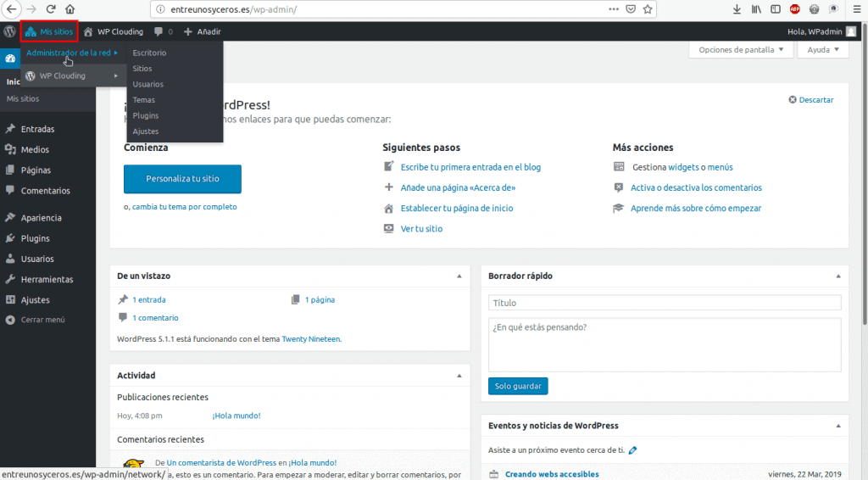Edit event location pencil icon
The image size is (868, 480).
coord(632,450)
